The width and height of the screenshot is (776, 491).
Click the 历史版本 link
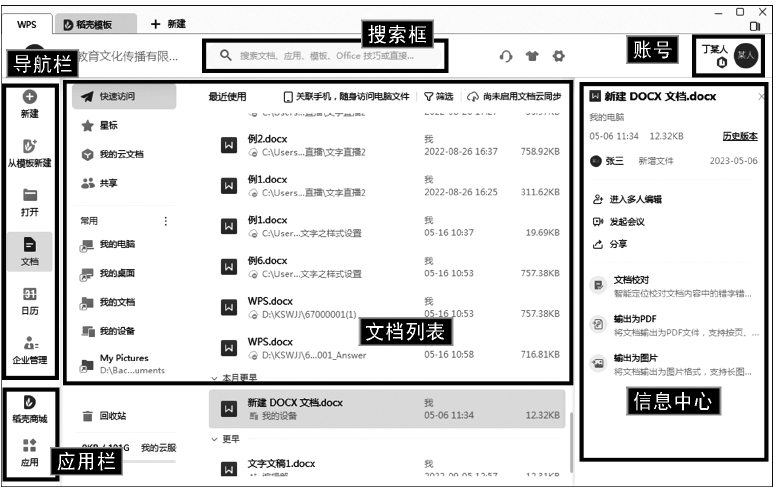(739, 136)
